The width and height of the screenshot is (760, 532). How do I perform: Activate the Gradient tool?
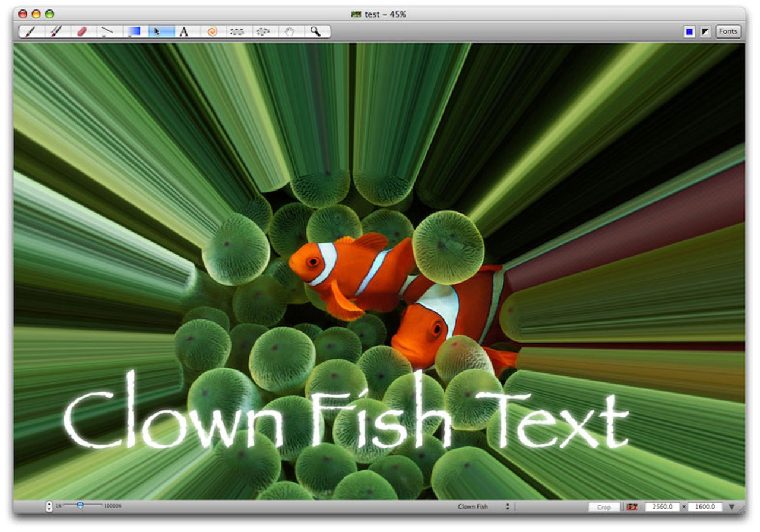133,31
